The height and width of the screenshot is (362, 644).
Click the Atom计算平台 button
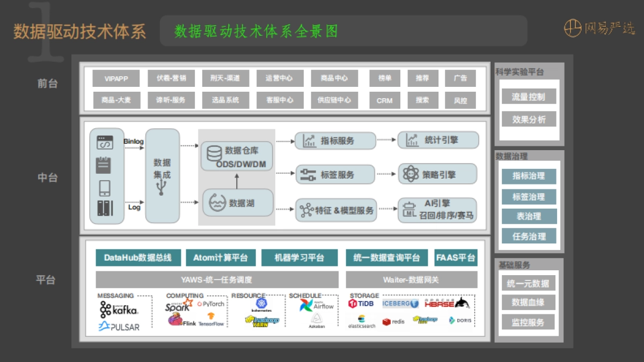point(221,257)
